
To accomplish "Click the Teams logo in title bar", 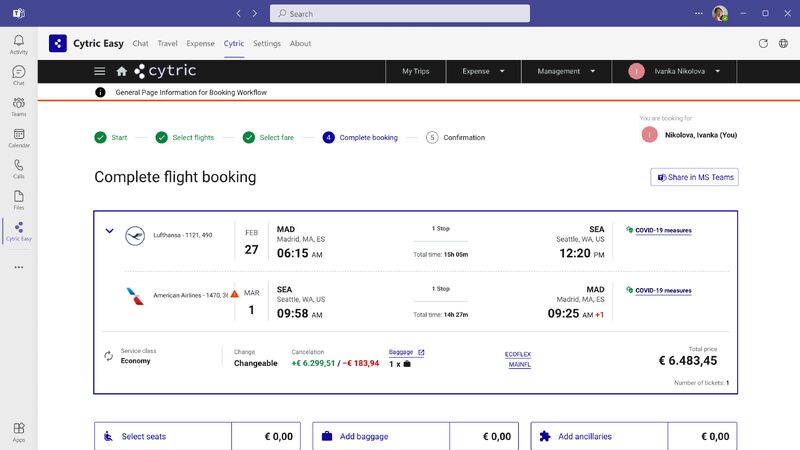I will coord(18,13).
